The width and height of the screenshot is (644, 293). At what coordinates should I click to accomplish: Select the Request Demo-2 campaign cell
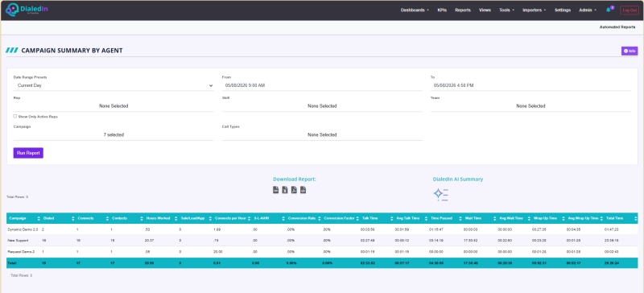click(x=20, y=251)
